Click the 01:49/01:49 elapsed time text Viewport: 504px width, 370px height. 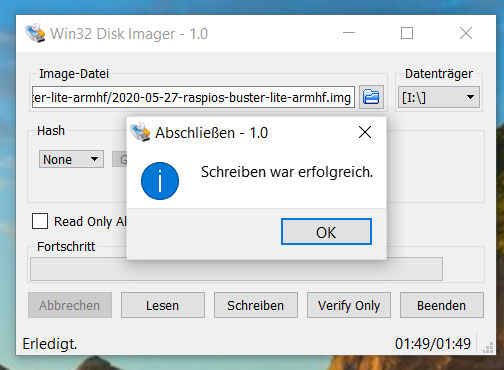tap(433, 344)
